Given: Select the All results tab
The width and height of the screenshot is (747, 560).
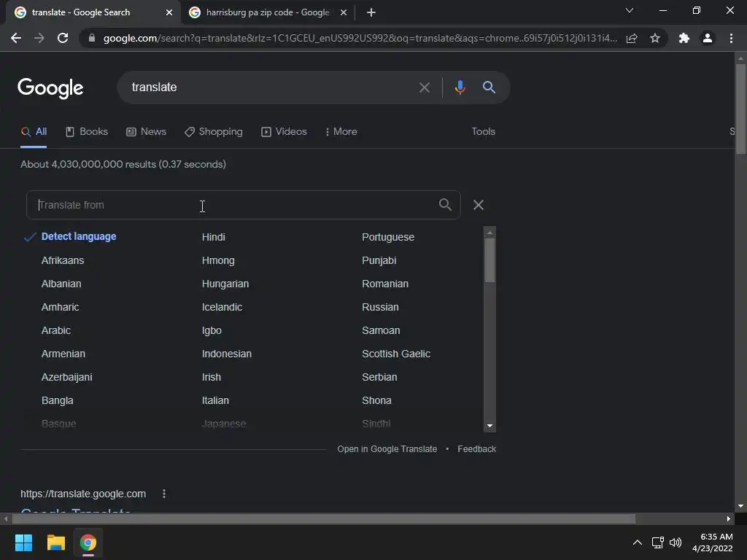Looking at the screenshot, I should pyautogui.click(x=34, y=132).
